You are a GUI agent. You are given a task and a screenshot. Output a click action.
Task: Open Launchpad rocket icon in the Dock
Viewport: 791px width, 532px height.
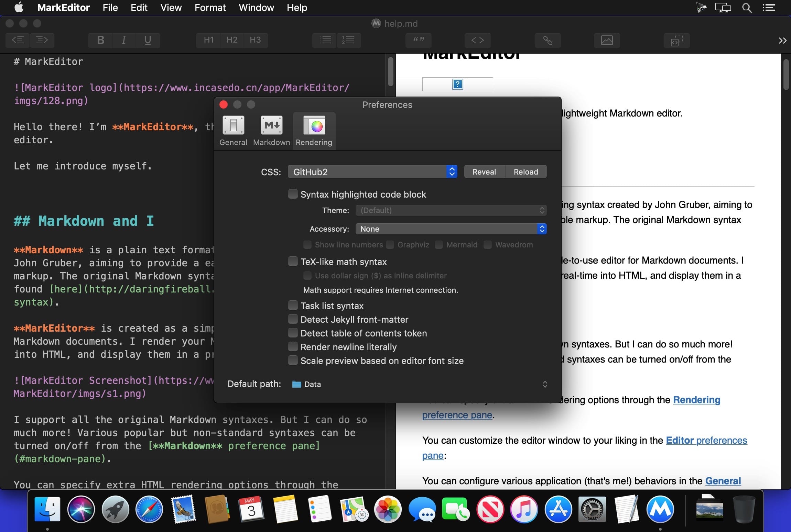pyautogui.click(x=115, y=509)
